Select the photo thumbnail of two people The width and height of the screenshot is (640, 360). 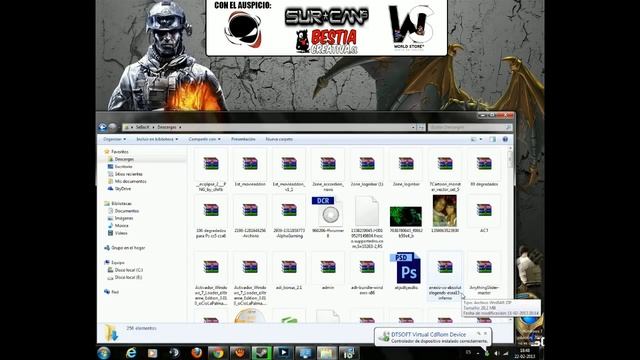point(445,211)
